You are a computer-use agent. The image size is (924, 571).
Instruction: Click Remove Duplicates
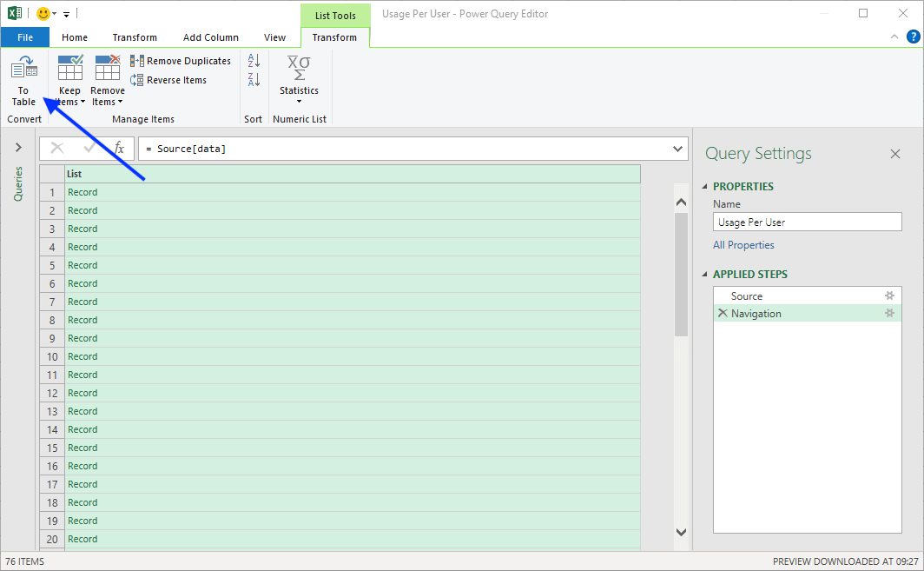pos(181,61)
